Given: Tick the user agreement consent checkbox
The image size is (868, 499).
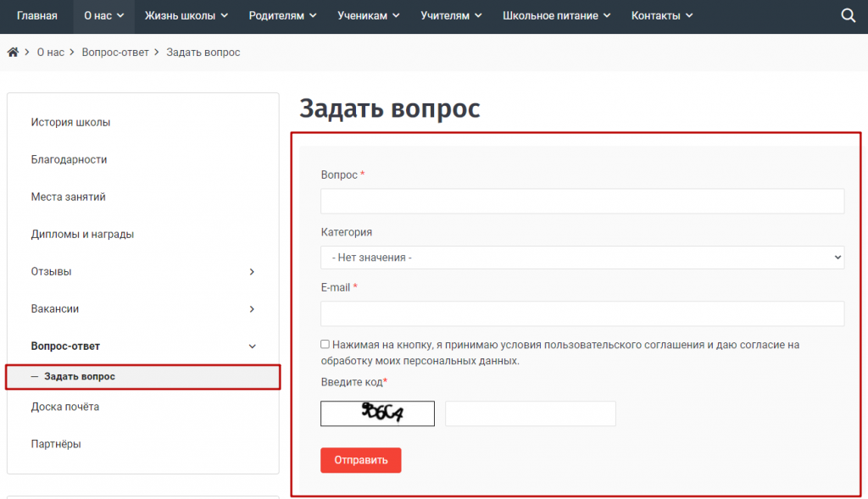Looking at the screenshot, I should pos(325,345).
